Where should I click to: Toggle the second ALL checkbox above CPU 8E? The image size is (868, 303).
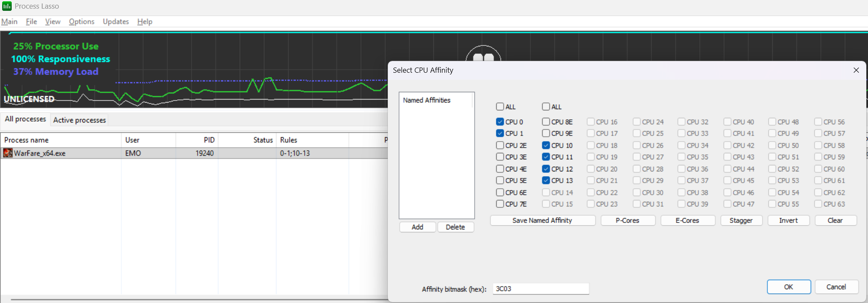pos(546,106)
